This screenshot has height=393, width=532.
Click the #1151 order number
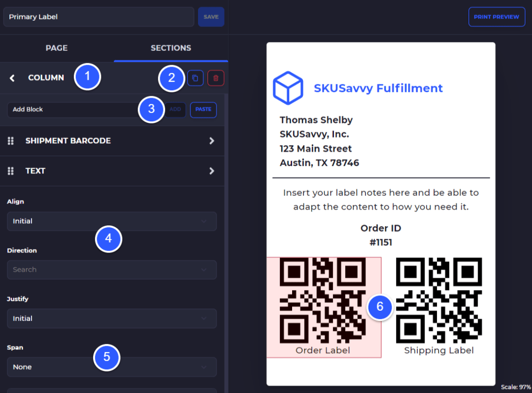coord(381,243)
